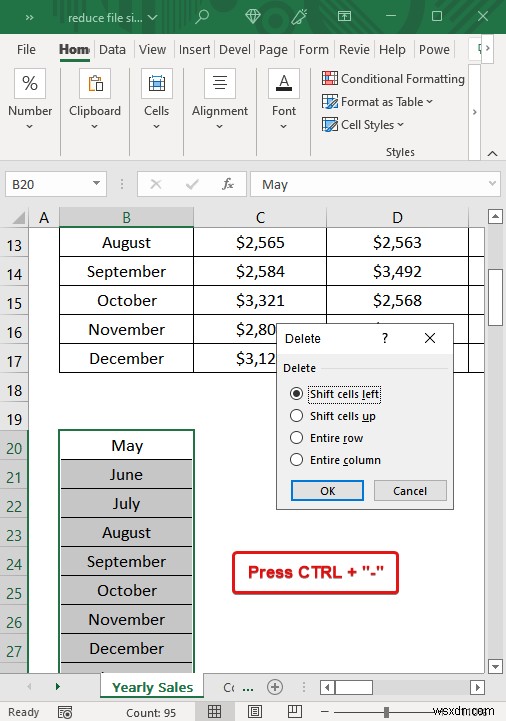This screenshot has width=506, height=721.
Task: Expand the formula bar
Action: click(x=492, y=183)
